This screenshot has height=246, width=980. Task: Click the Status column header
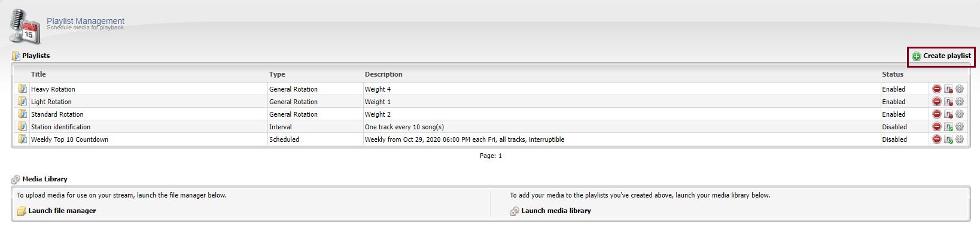click(x=893, y=74)
